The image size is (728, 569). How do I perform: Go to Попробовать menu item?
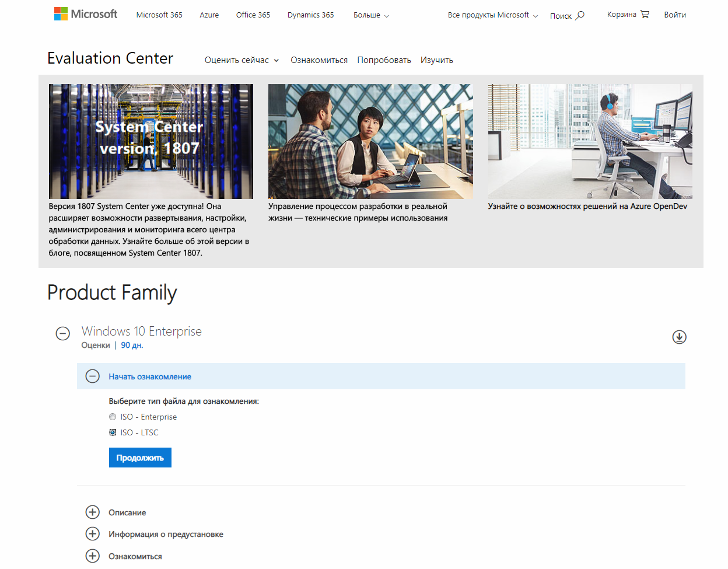tap(384, 60)
